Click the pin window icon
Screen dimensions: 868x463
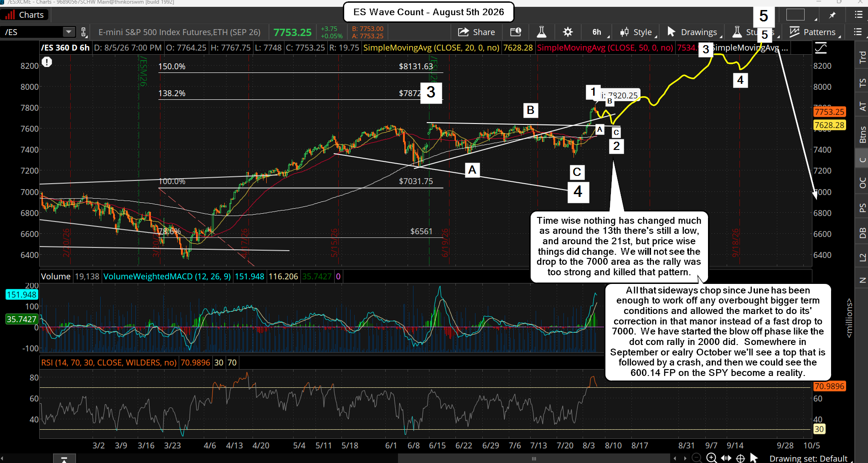[832, 15]
